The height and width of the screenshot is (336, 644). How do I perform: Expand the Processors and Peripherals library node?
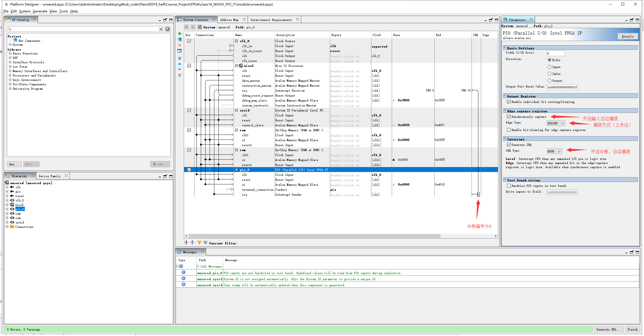tap(10, 75)
